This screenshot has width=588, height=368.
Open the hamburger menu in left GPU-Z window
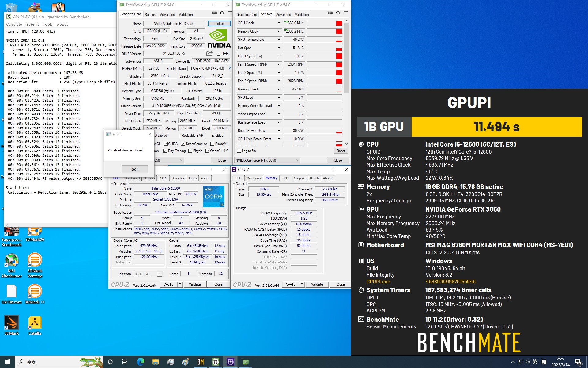tap(230, 13)
